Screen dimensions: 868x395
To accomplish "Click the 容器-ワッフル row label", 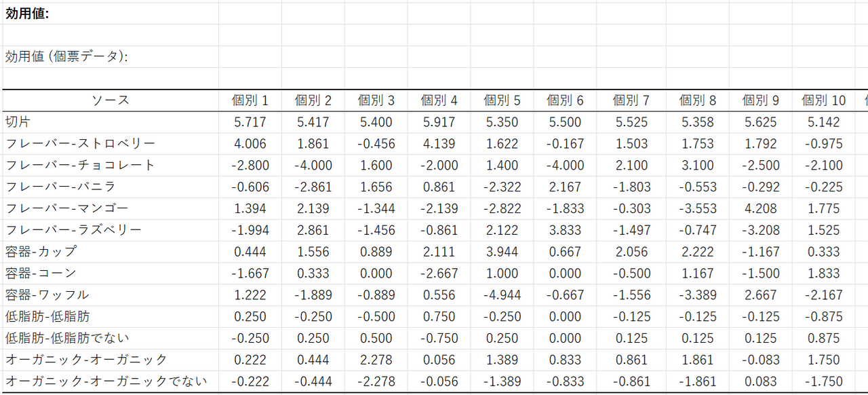I will click(47, 295).
